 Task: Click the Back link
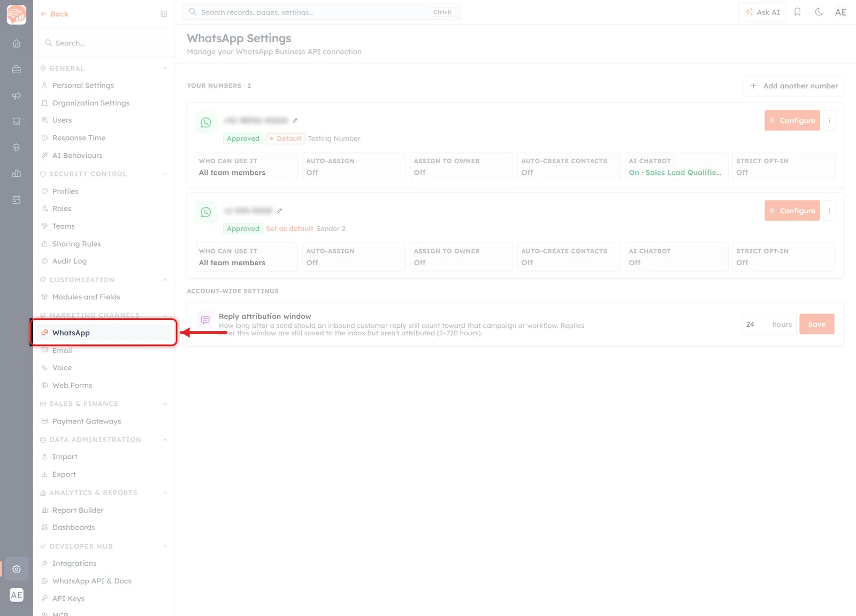click(55, 14)
